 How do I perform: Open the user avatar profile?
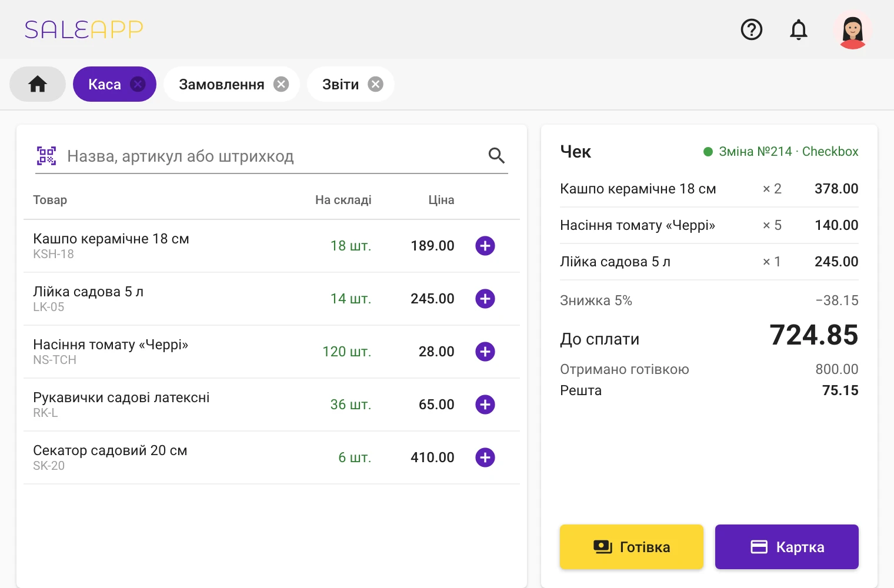click(853, 29)
